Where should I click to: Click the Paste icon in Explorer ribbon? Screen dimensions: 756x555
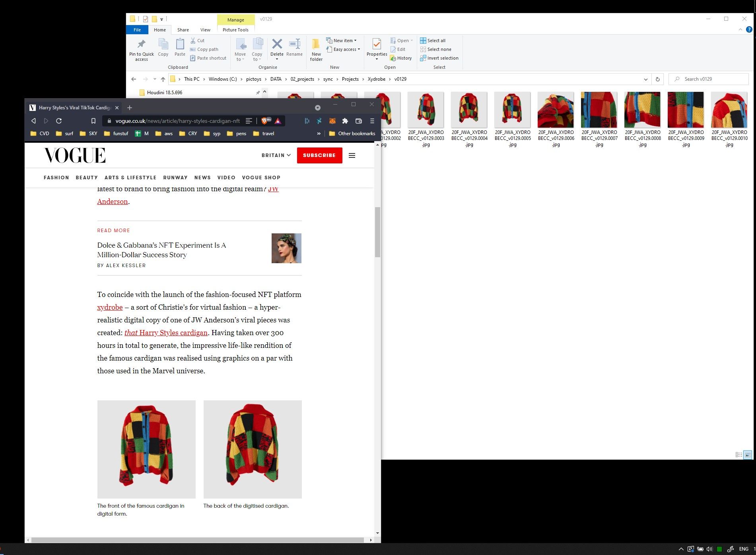(x=180, y=47)
